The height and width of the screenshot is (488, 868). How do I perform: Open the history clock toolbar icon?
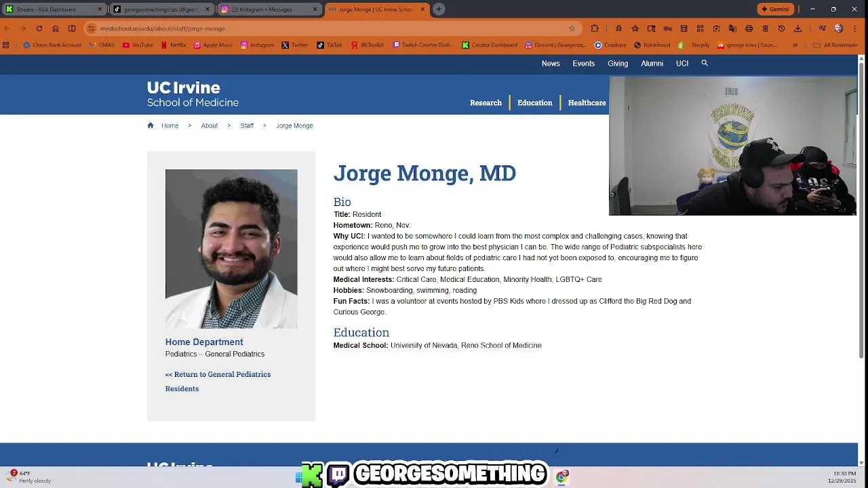pyautogui.click(x=781, y=28)
